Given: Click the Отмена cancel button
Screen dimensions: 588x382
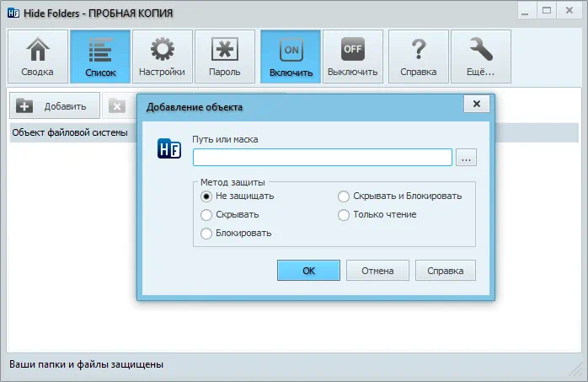Looking at the screenshot, I should click(377, 271).
